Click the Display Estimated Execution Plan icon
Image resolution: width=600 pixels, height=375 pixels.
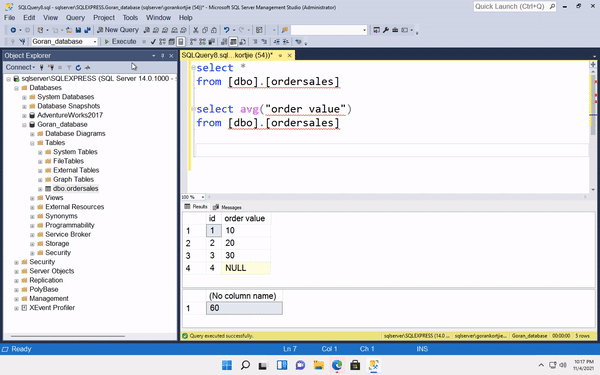[x=162, y=41]
